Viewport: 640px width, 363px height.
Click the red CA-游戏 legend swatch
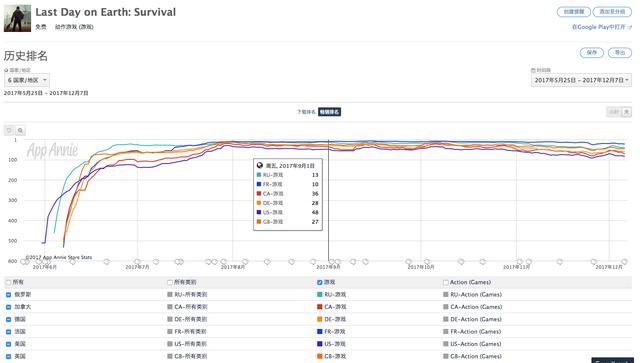click(320, 307)
